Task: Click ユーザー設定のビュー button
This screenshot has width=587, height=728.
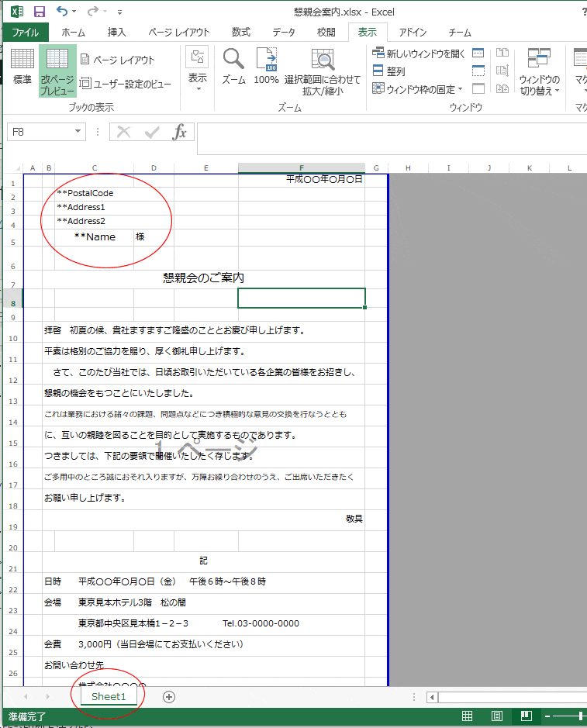Action: 126,84
